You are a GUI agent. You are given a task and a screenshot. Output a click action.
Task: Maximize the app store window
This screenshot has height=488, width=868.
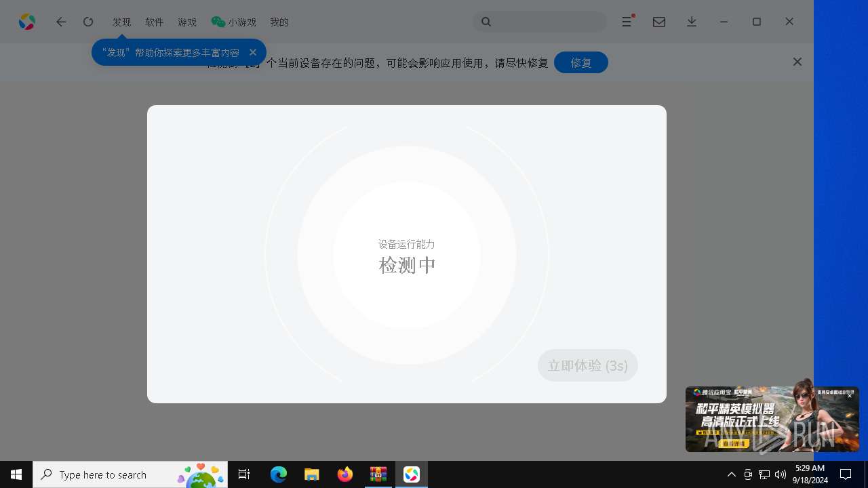point(757,22)
